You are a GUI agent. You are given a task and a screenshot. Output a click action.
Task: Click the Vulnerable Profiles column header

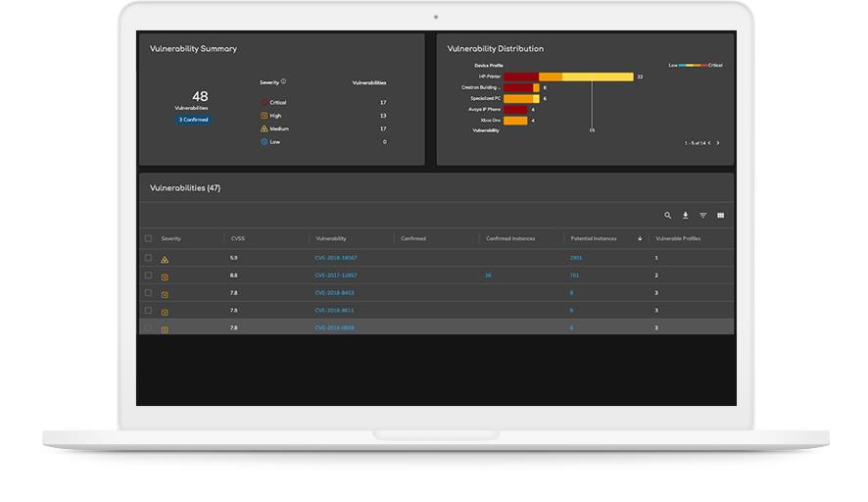(x=678, y=238)
